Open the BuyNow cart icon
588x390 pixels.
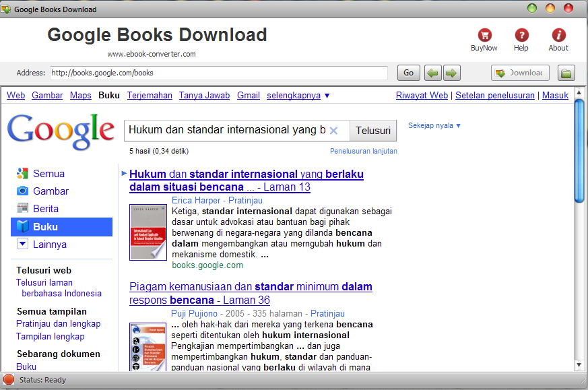coord(484,35)
